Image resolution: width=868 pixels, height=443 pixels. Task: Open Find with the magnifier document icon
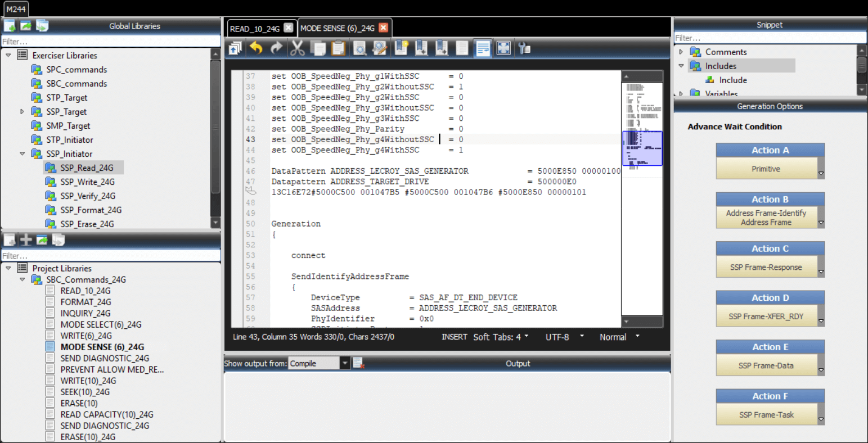(359, 48)
